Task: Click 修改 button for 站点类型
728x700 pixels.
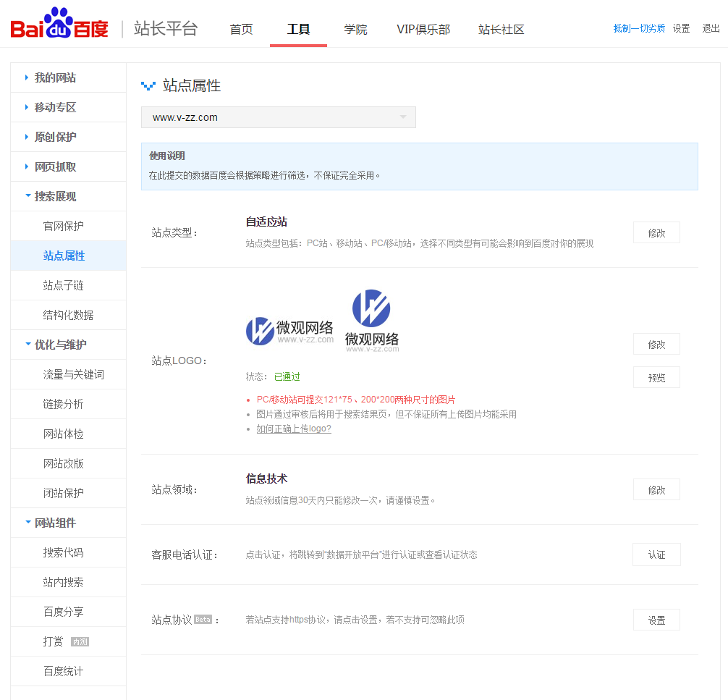Action: tap(656, 232)
